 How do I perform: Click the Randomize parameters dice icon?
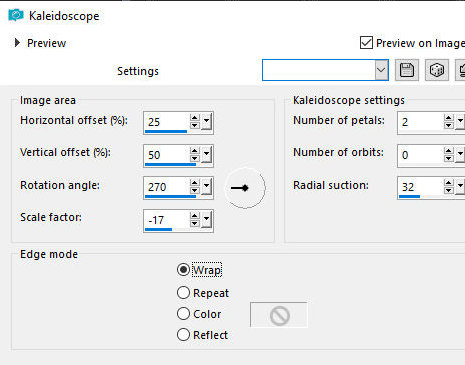tap(437, 70)
